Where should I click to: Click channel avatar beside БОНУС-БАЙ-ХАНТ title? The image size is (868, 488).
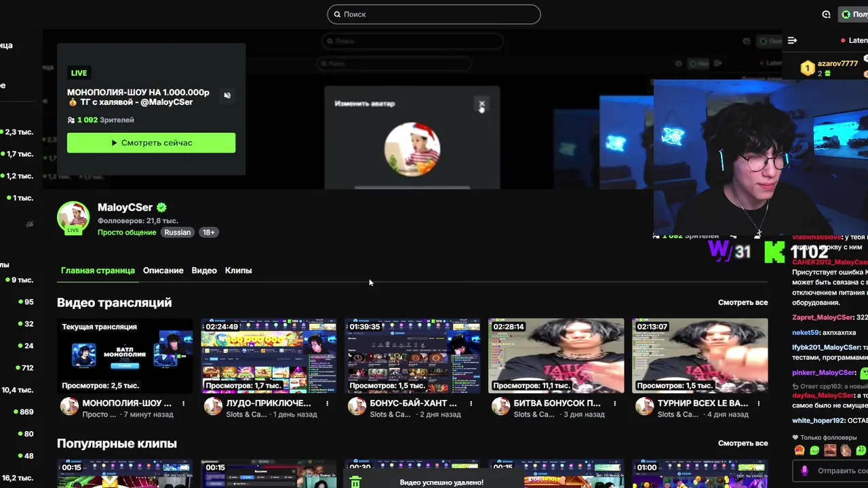[357, 407]
